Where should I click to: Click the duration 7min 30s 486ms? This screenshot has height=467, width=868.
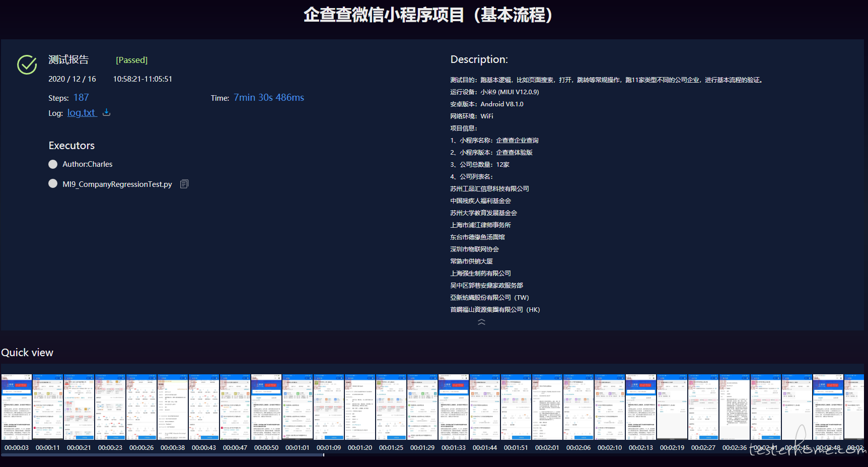point(269,98)
